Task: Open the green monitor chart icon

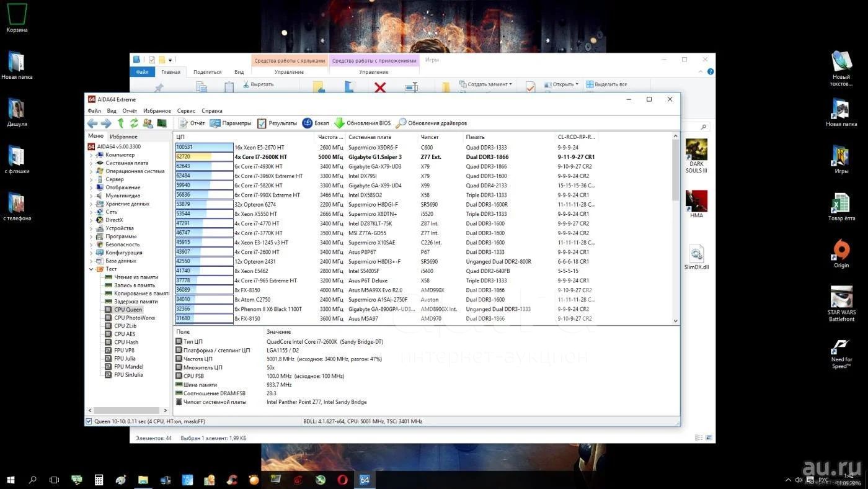Action: [162, 123]
